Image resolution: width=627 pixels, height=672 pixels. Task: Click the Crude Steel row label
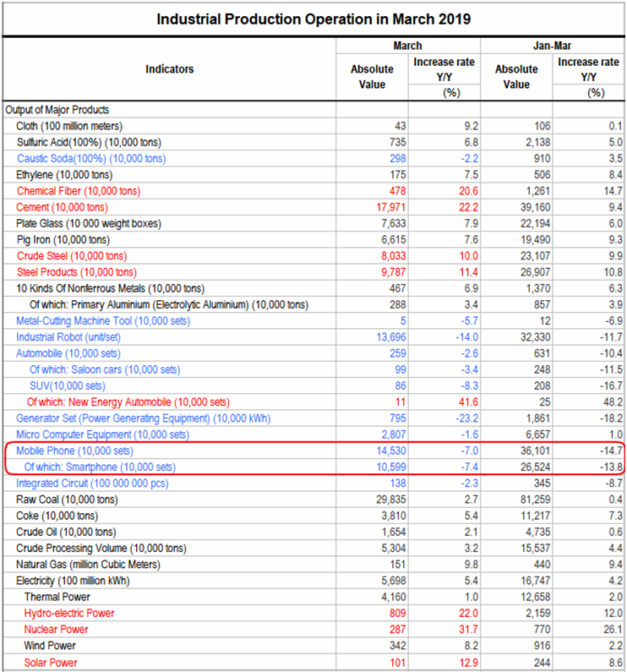pyautogui.click(x=71, y=256)
